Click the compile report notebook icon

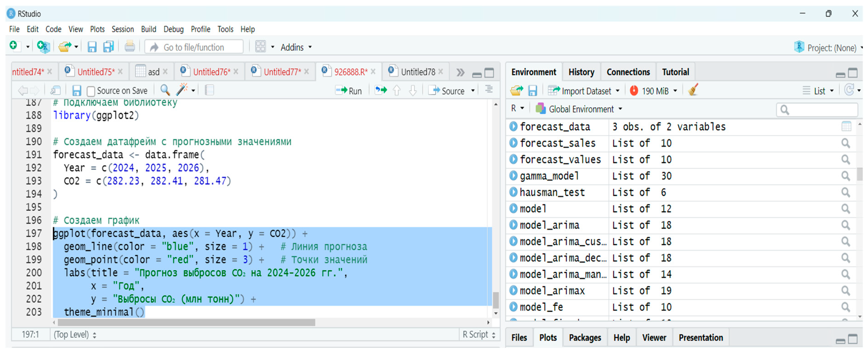tap(209, 90)
